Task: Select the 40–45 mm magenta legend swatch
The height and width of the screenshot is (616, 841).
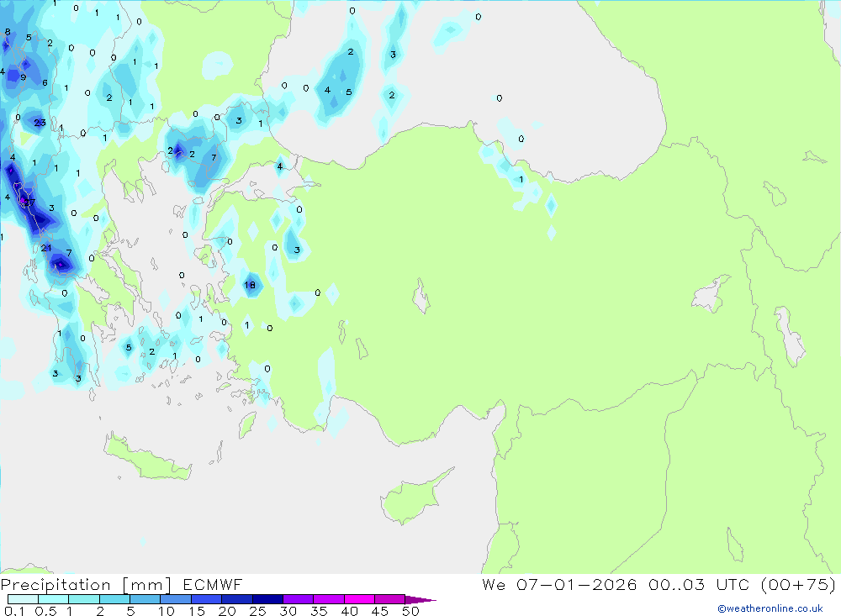Action: pos(359,599)
